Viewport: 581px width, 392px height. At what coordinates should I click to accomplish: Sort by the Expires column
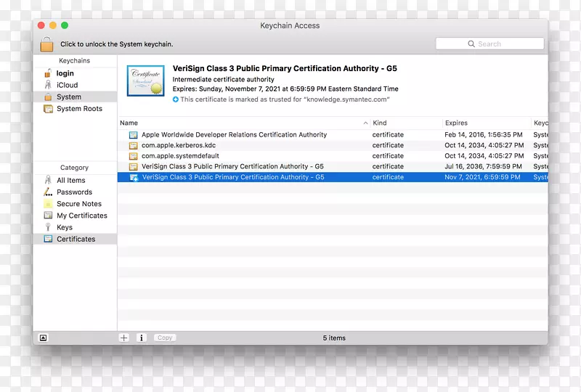click(x=485, y=123)
